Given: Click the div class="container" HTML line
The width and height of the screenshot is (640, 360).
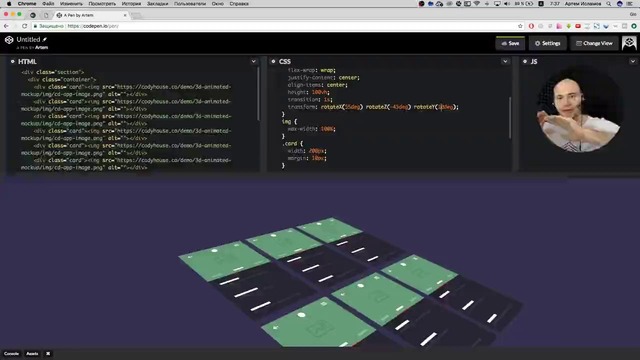Looking at the screenshot, I should click(x=62, y=80).
